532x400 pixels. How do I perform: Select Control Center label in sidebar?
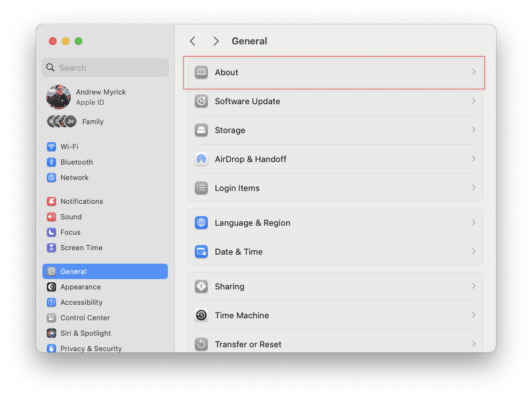pyautogui.click(x=85, y=318)
